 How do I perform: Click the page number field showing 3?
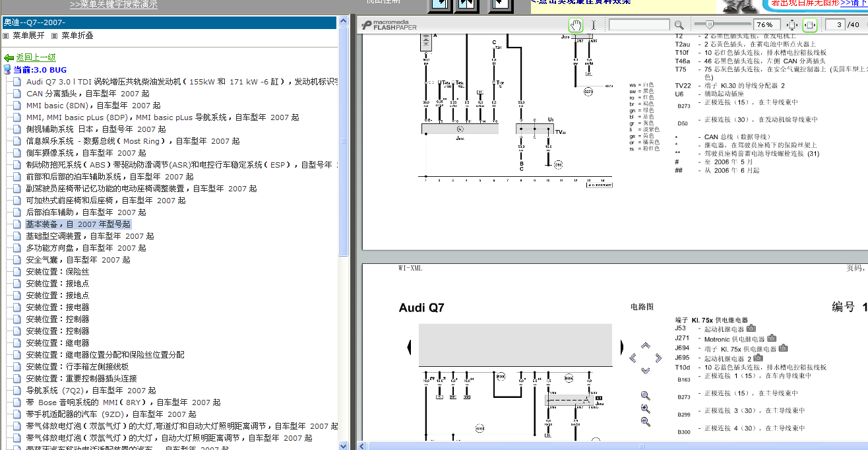pyautogui.click(x=836, y=25)
